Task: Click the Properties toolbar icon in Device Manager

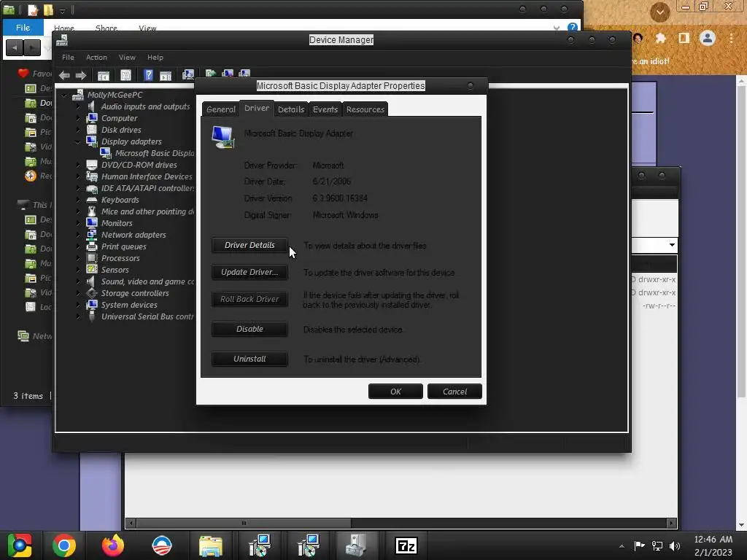Action: (125, 75)
